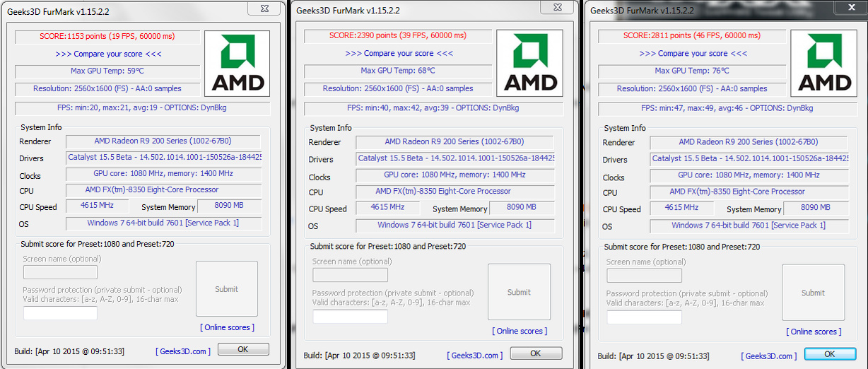Focus Screen name field in 1153-point window
Image resolution: width=868 pixels, height=369 pixels.
(60, 272)
